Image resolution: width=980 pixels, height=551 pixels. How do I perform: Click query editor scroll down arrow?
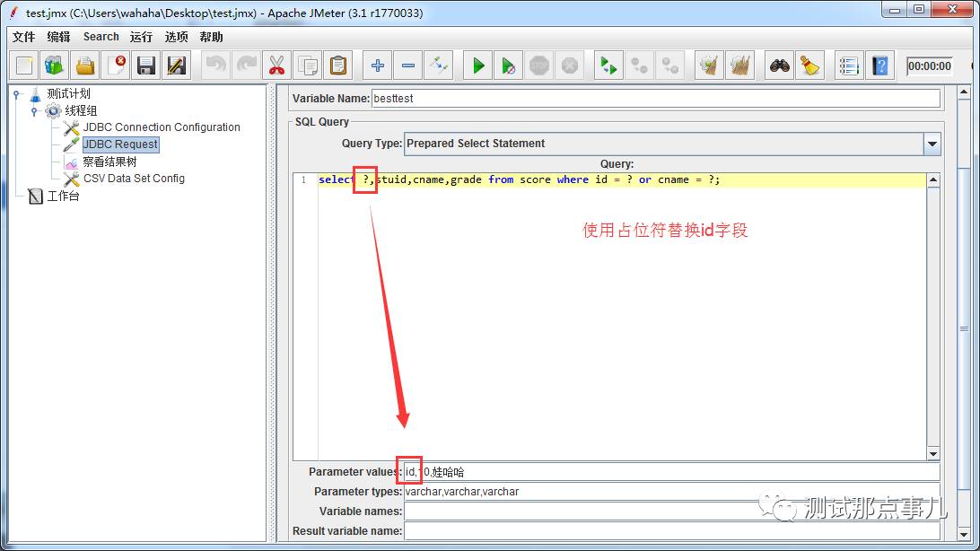(933, 454)
